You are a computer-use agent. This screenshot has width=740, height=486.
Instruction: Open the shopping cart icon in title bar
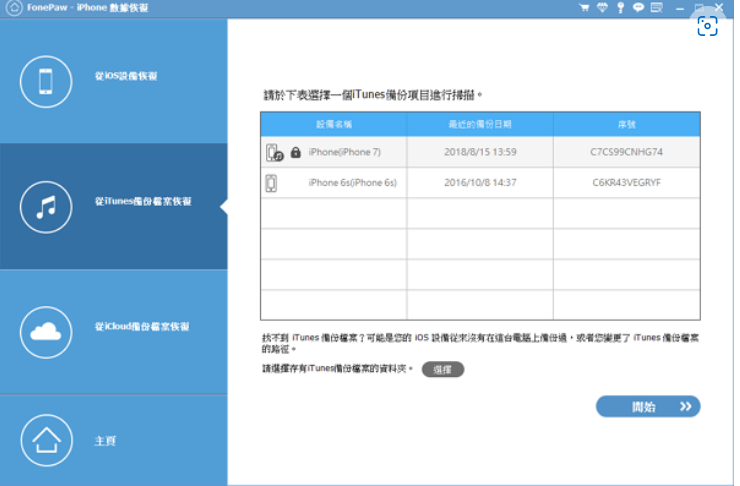coord(584,8)
